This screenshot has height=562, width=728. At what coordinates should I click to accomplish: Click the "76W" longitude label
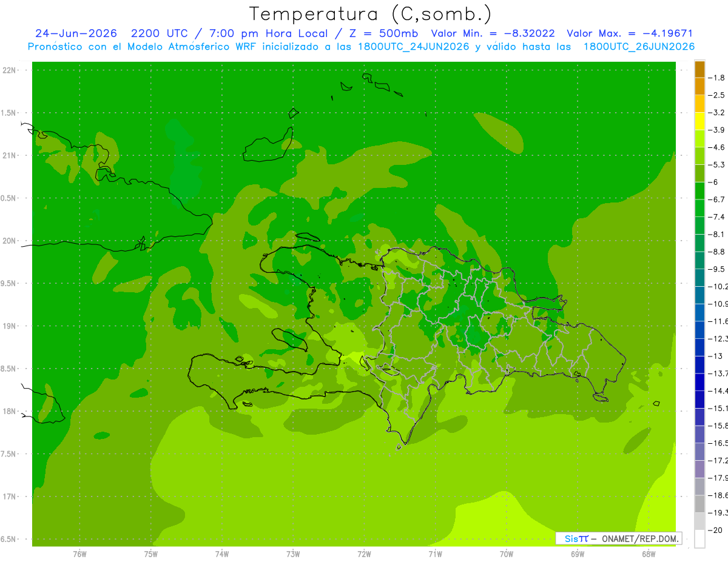79,554
